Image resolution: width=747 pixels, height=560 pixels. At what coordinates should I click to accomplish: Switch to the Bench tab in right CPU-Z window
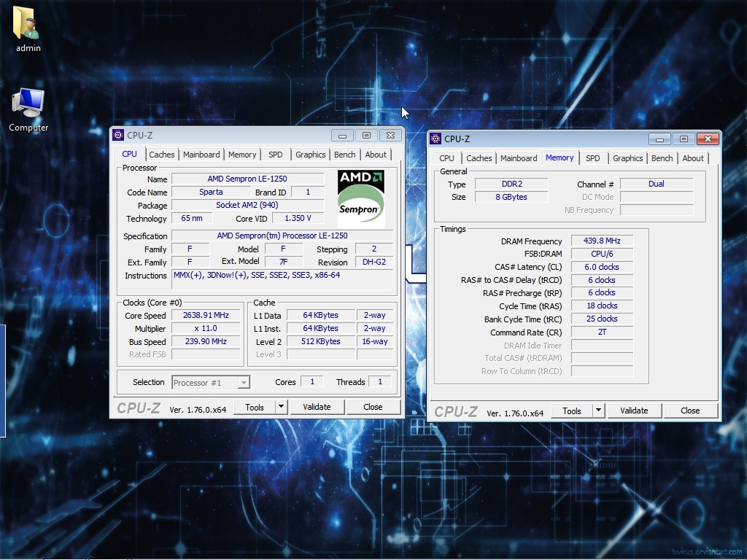pos(662,158)
